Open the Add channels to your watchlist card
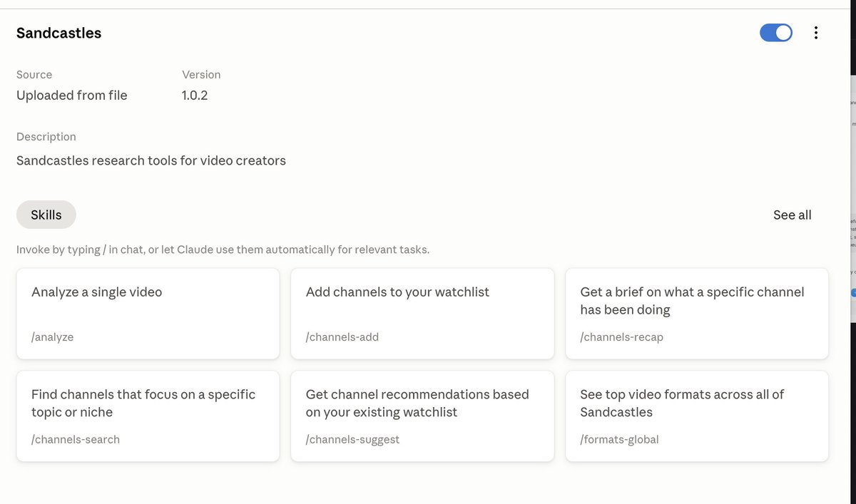 point(422,314)
